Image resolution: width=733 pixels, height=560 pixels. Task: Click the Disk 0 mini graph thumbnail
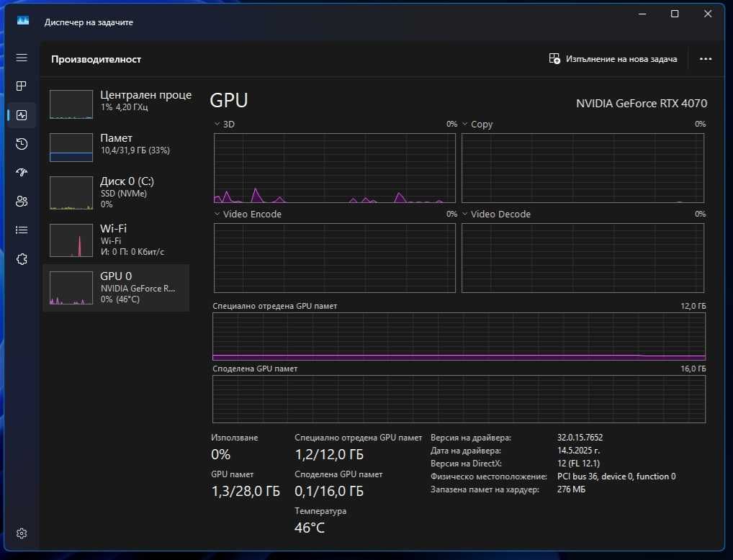[71, 193]
